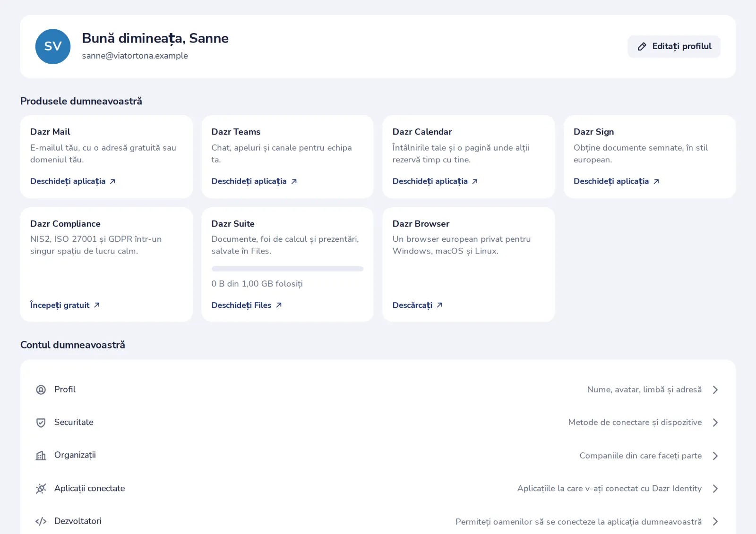Open the Organizații settings entry
756x534 pixels.
coord(378,456)
